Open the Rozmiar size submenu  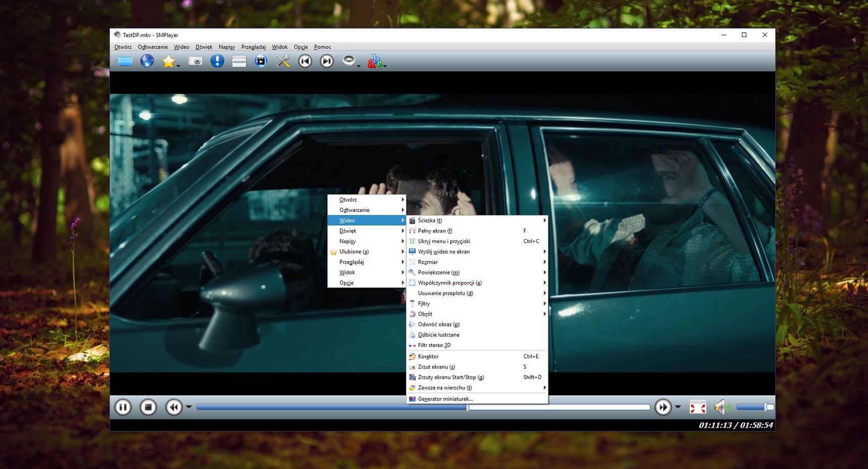pos(477,262)
